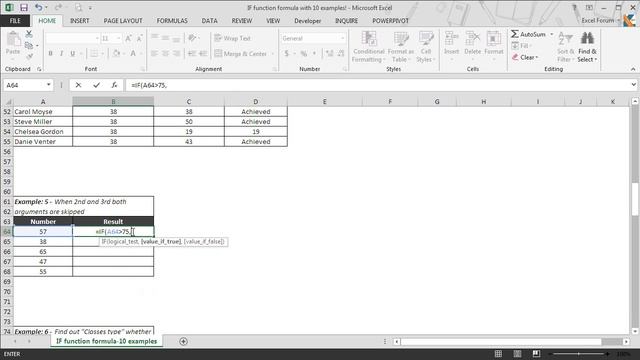Switch to Page Layout view icon

point(517,354)
